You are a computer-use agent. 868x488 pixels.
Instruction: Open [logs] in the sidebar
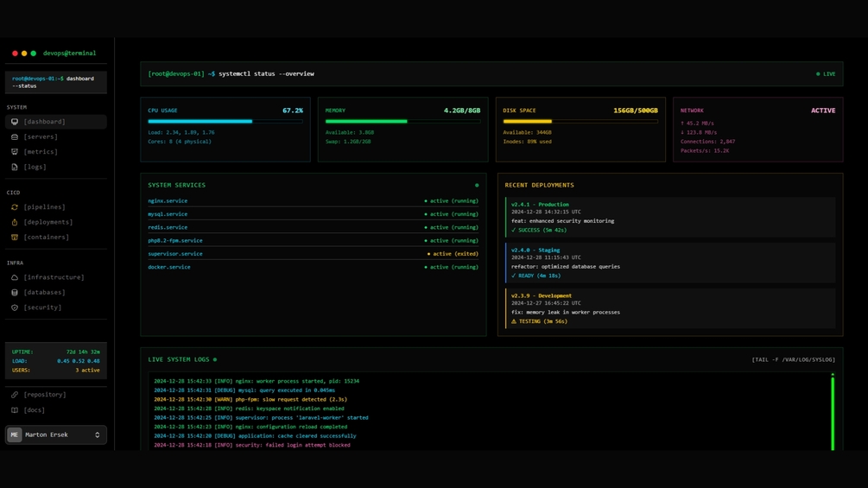point(56,167)
